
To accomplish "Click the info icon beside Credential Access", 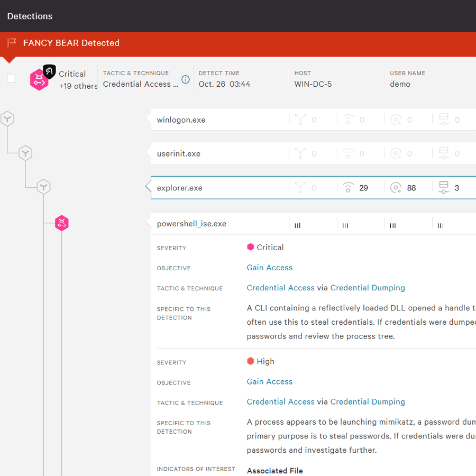I will 186,79.
